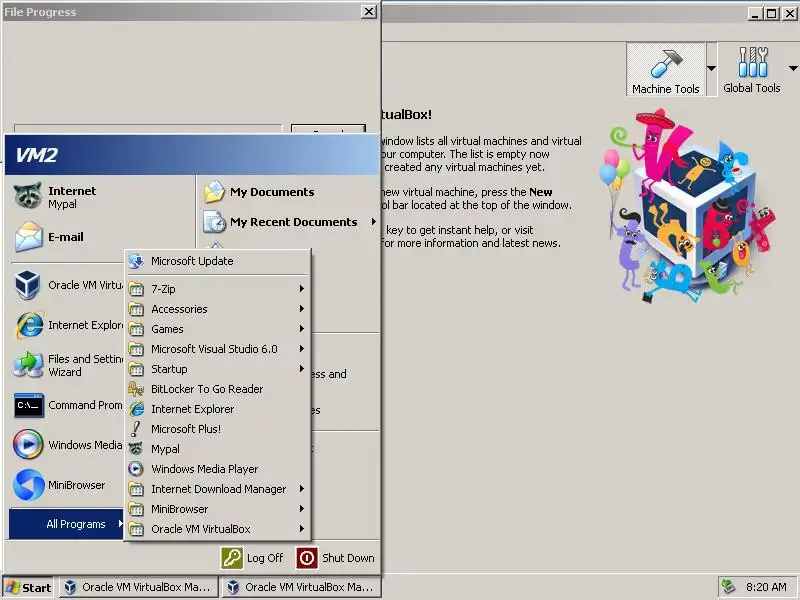Expand Internet Download Manager submenu arrow
The height and width of the screenshot is (600, 800).
click(x=302, y=489)
